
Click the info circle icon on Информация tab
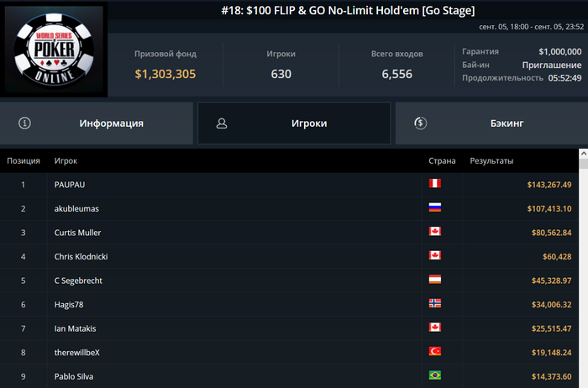click(x=24, y=123)
